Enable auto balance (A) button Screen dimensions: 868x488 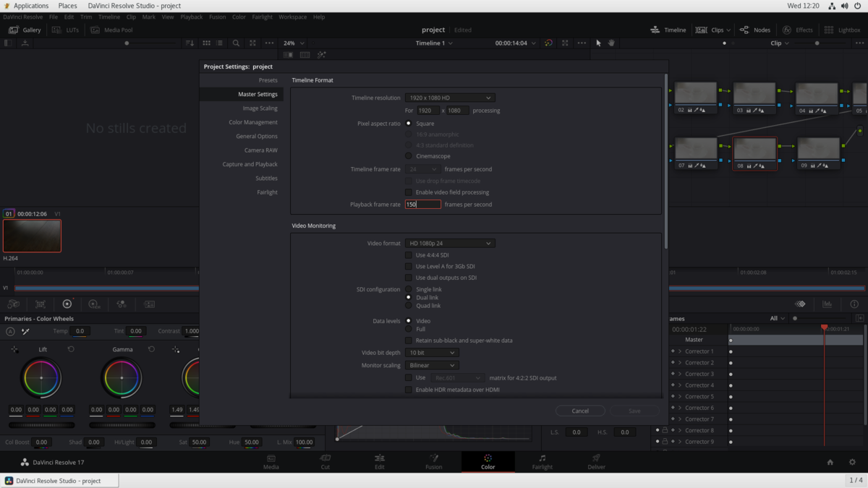[x=10, y=331]
